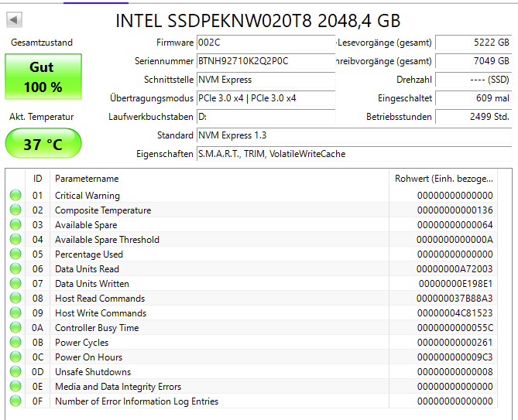Image resolution: width=518 pixels, height=420 pixels.
Task: Click the status icon for Unsafe Shutdowns
Action: 15,372
